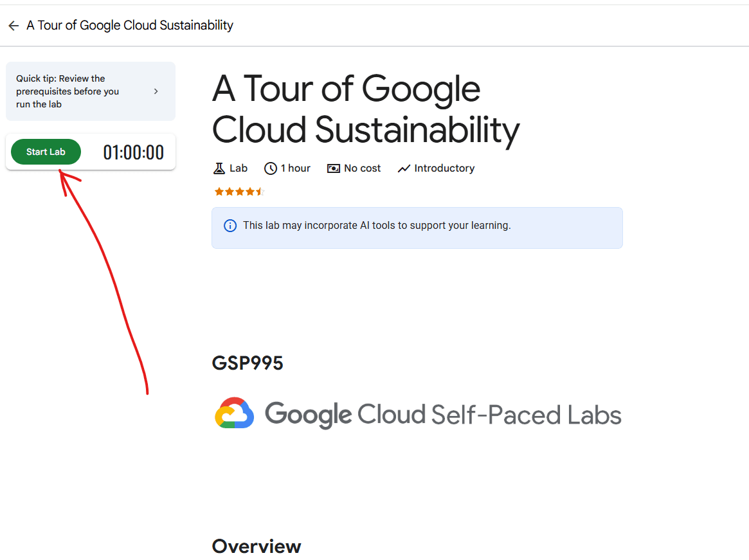Click the trend icon beside Introductory
Image resolution: width=749 pixels, height=560 pixels.
tap(404, 168)
